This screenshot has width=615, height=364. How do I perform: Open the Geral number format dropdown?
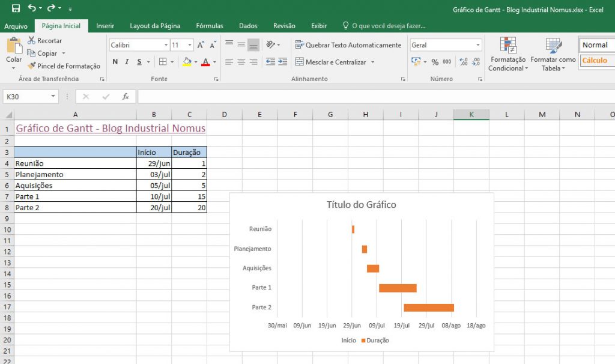pyautogui.click(x=477, y=45)
